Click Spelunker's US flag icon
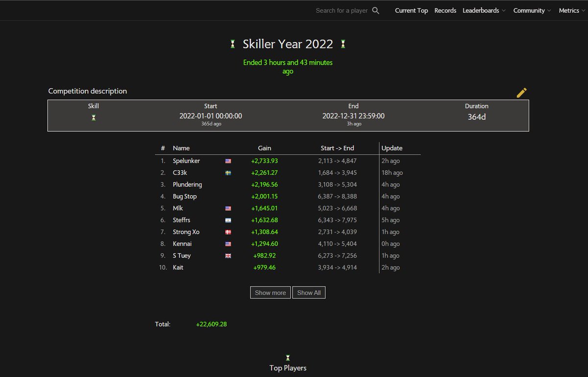 coord(228,161)
